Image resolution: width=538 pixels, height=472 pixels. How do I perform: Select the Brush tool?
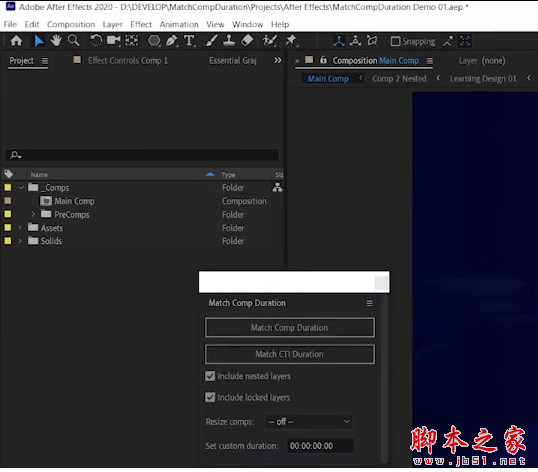[x=211, y=41]
